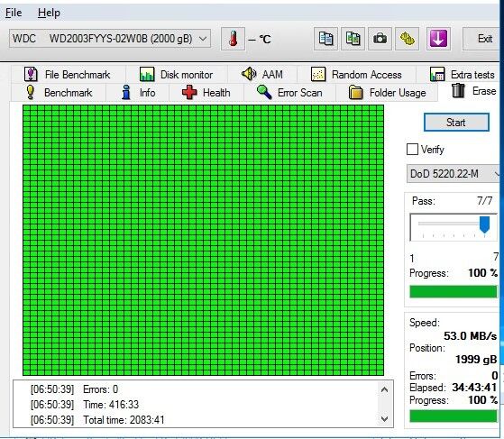504x439 pixels.
Task: Enable the Verify checkbox
Action: pyautogui.click(x=412, y=150)
